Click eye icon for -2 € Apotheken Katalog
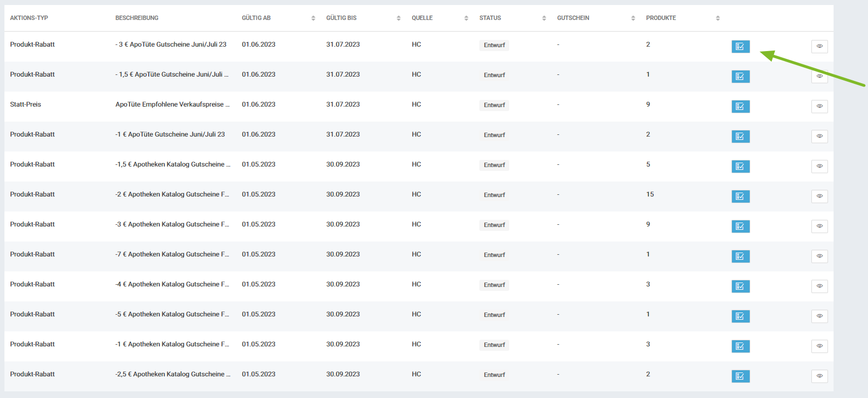The width and height of the screenshot is (868, 398). [x=819, y=197]
